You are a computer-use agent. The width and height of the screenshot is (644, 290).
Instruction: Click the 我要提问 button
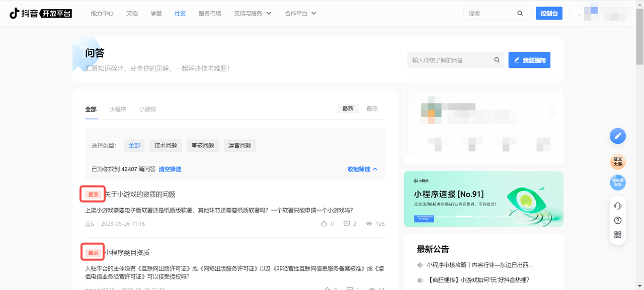pyautogui.click(x=529, y=60)
